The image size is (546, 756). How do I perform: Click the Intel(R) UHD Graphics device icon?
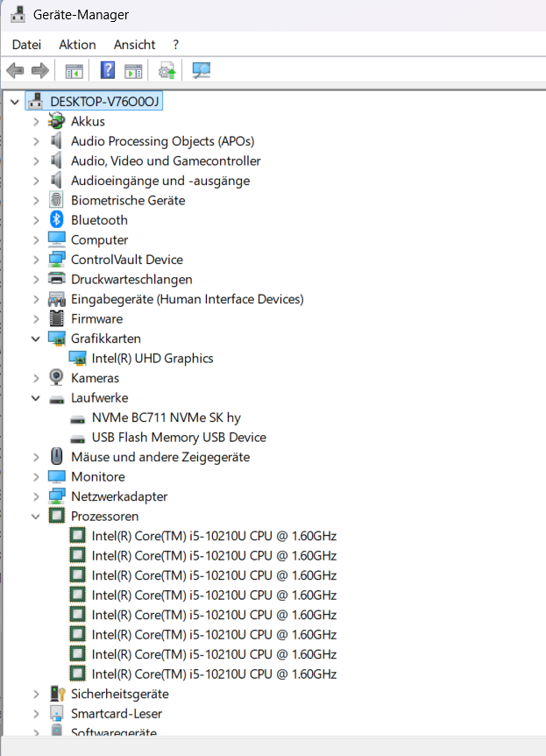coord(77,358)
